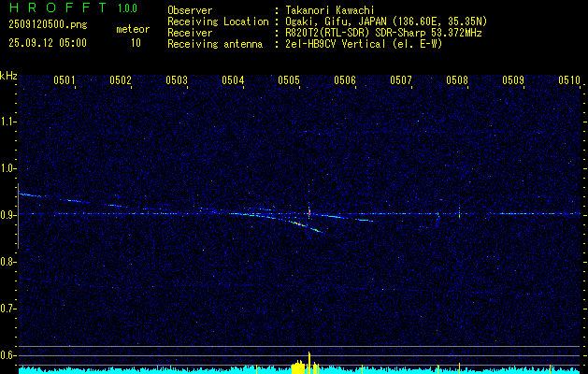Click the tallest yellow spike in bottom power graph
Viewport: 588px width, 374px height.
tap(309, 362)
